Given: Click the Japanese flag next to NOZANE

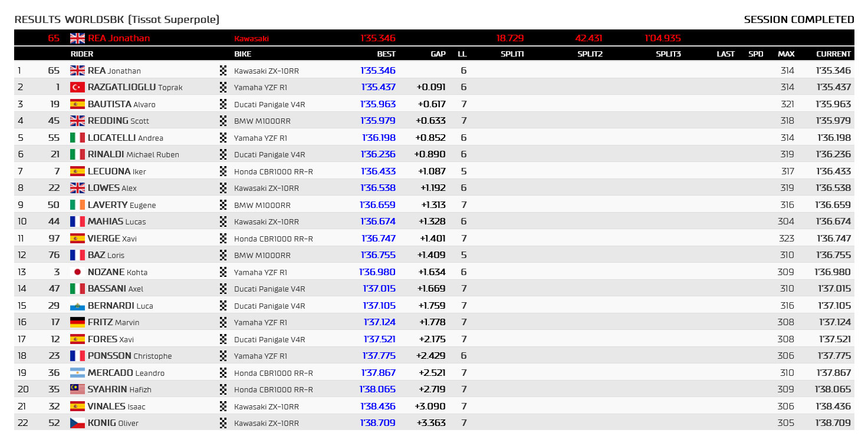Looking at the screenshot, I should click(77, 272).
